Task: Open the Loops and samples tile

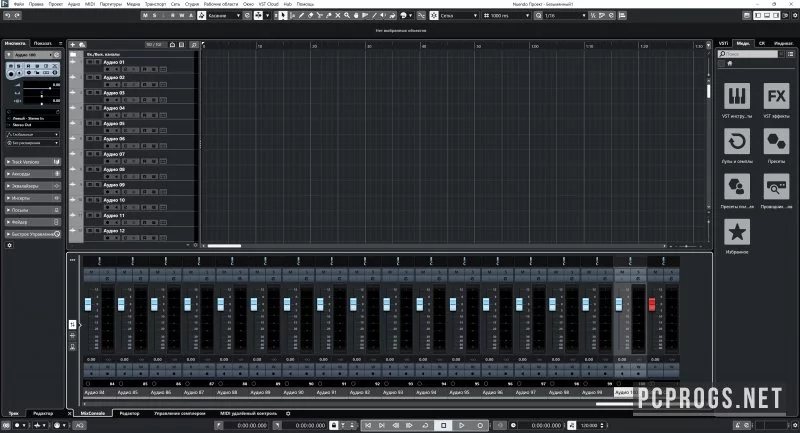Action: (737, 141)
